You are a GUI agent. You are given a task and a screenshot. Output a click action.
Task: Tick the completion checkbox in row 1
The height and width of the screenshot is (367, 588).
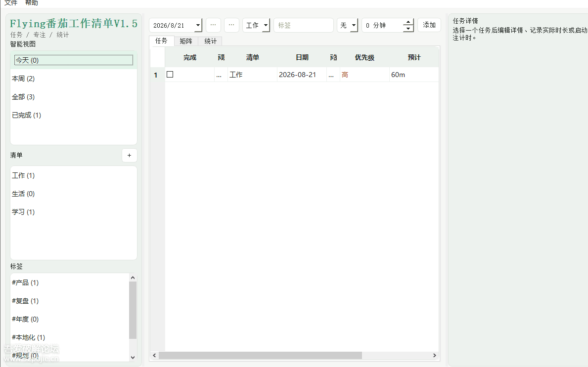coord(170,75)
